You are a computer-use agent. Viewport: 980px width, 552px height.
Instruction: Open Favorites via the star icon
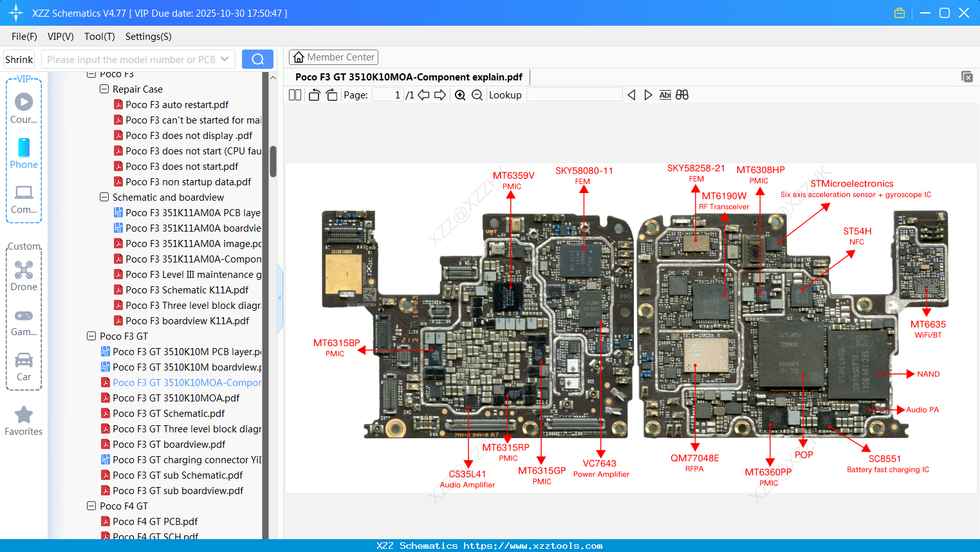point(24,419)
